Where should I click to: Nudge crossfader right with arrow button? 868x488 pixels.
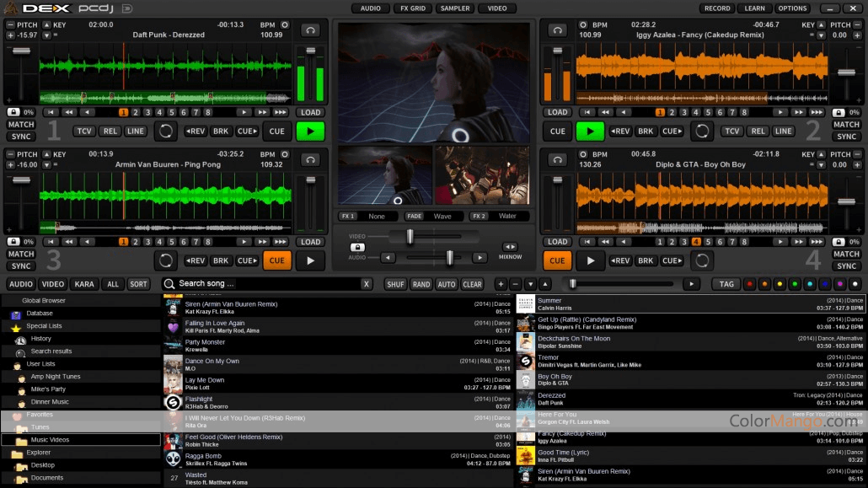[x=480, y=258]
